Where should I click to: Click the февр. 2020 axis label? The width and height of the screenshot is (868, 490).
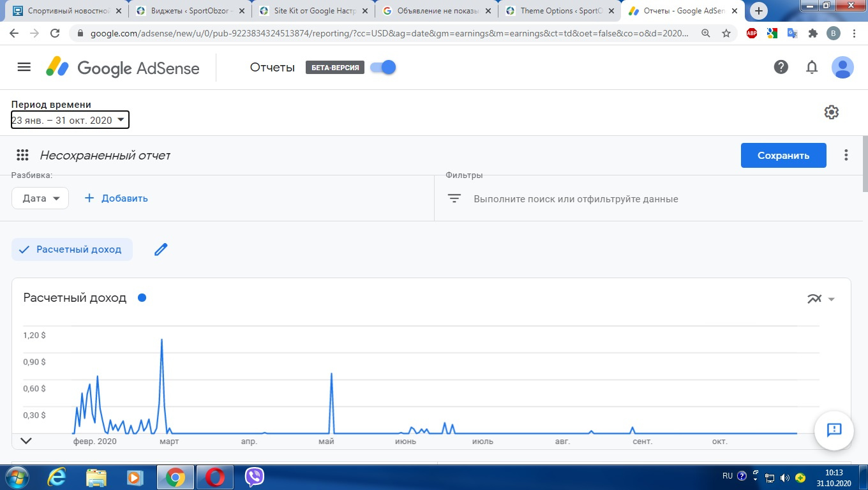click(95, 441)
